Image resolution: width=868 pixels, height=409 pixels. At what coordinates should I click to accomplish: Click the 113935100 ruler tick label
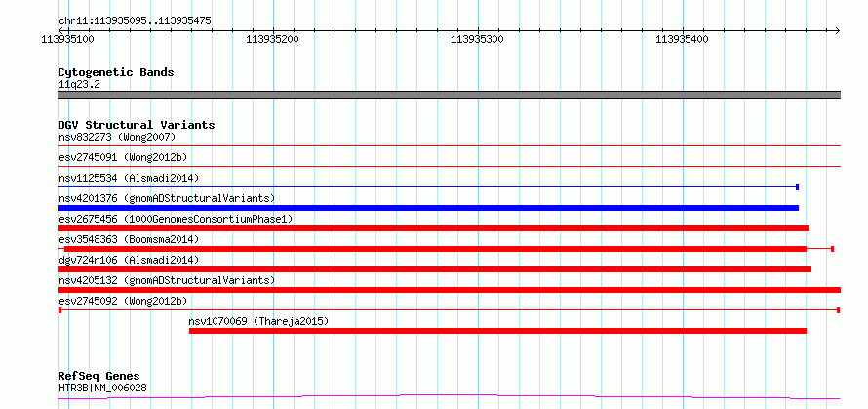[x=67, y=39]
